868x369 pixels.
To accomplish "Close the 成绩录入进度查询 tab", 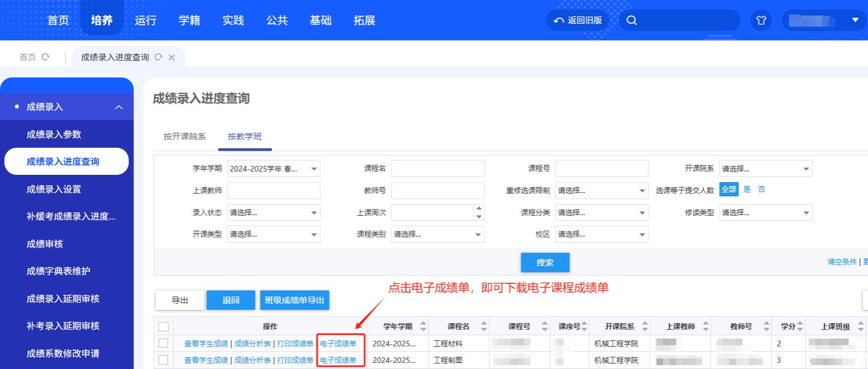I will (171, 58).
